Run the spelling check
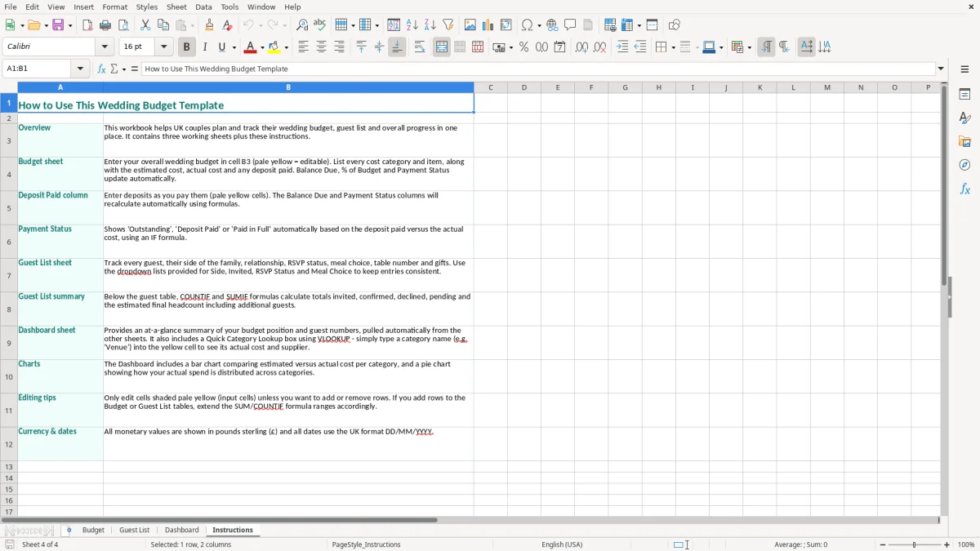 coord(320,25)
